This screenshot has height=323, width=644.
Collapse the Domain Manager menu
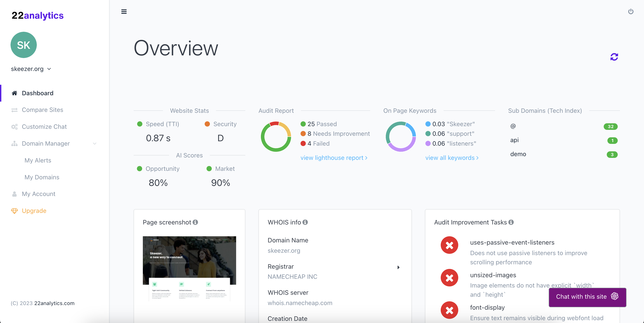point(94,143)
